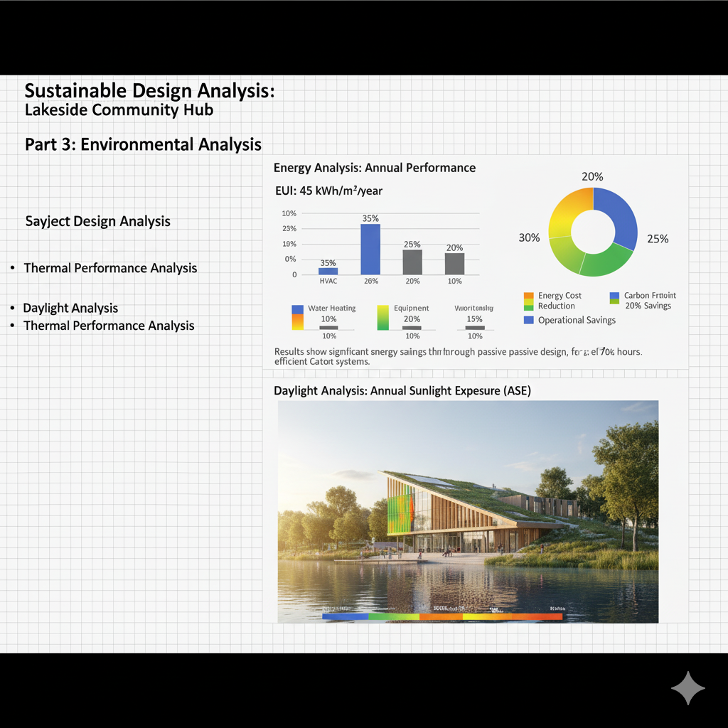Select the 'Sustainable Design Analysis:' title
Screen dimensions: 728x728
(x=149, y=90)
